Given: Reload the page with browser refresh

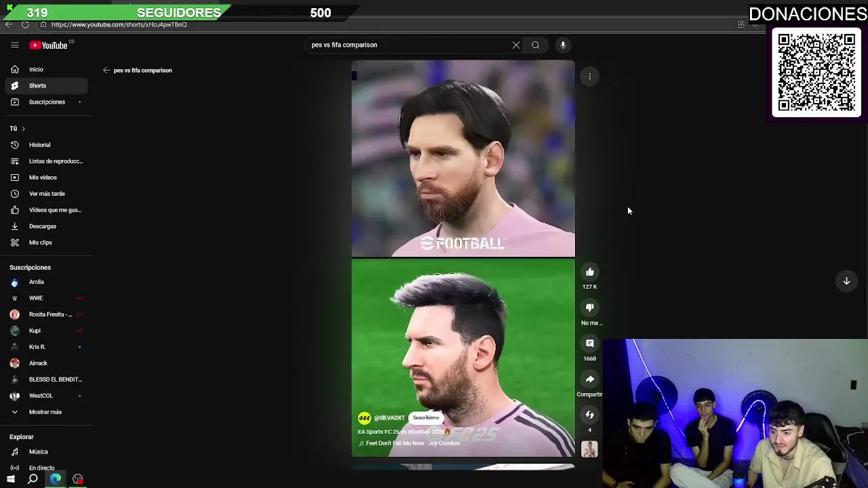Looking at the screenshot, I should pyautogui.click(x=25, y=24).
